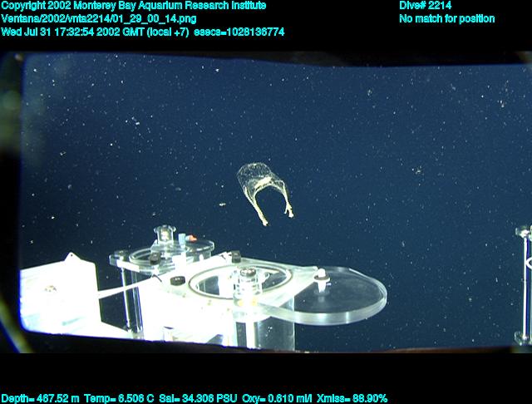
Task: Click the 'esecs=1028136774' value
Action: click(x=239, y=32)
